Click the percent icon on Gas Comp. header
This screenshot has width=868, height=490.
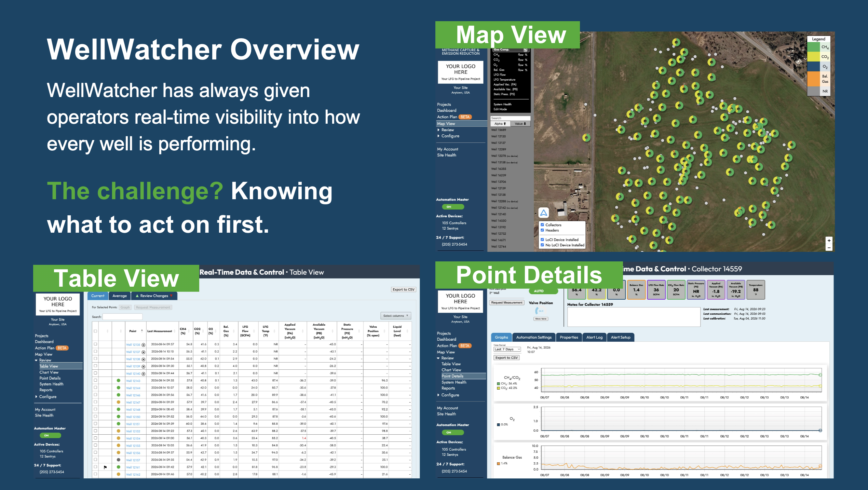526,50
